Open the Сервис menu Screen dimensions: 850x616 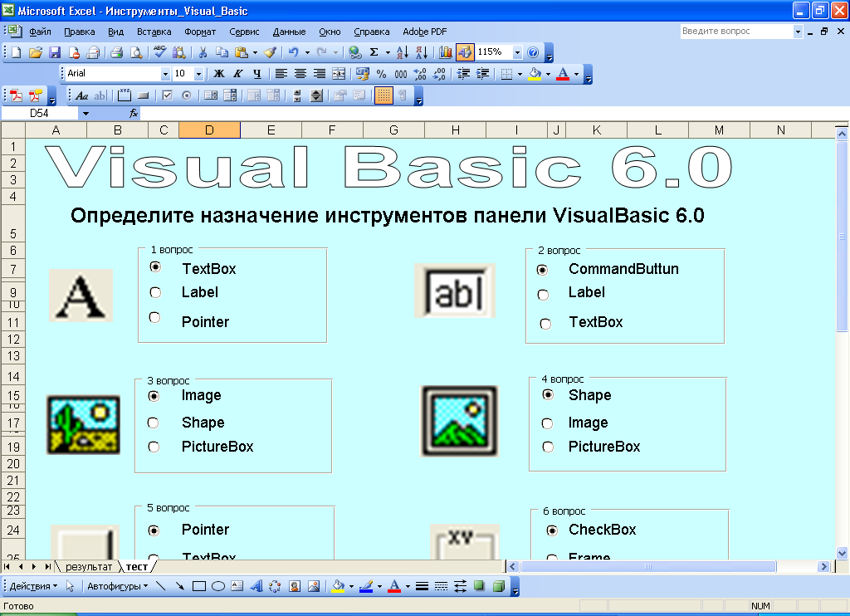(244, 32)
